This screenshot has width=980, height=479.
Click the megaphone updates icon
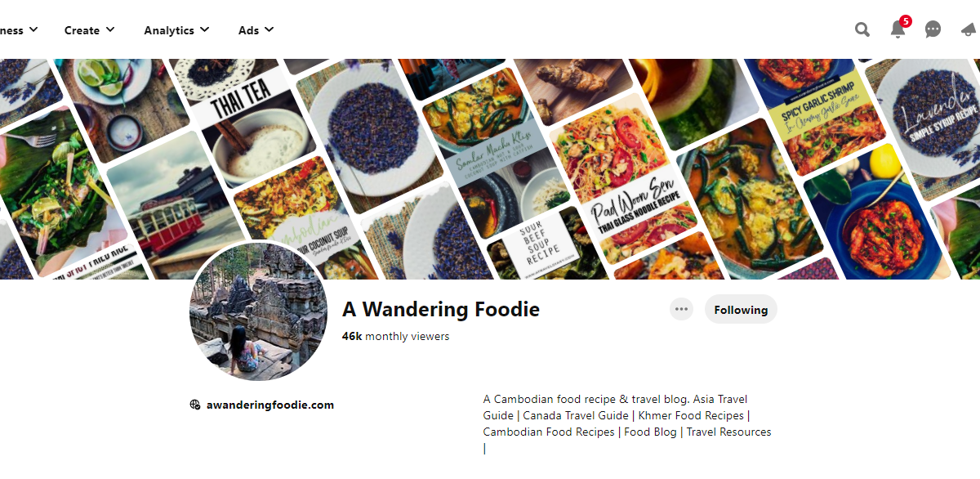tap(969, 30)
